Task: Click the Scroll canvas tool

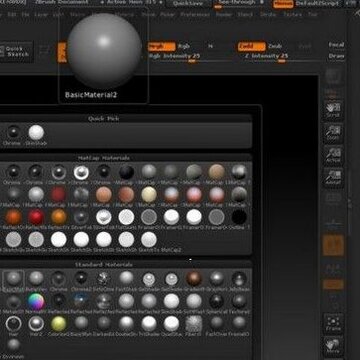Action: pyautogui.click(x=333, y=109)
